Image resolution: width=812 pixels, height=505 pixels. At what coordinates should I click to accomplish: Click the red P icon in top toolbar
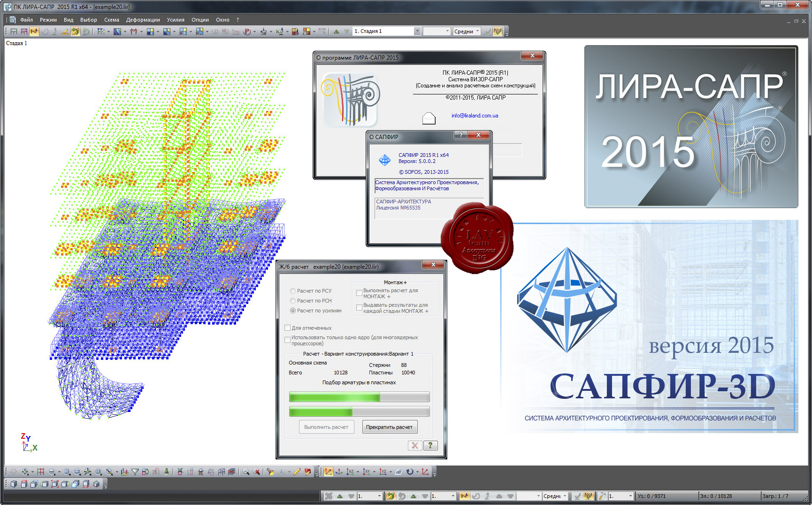pos(247,31)
